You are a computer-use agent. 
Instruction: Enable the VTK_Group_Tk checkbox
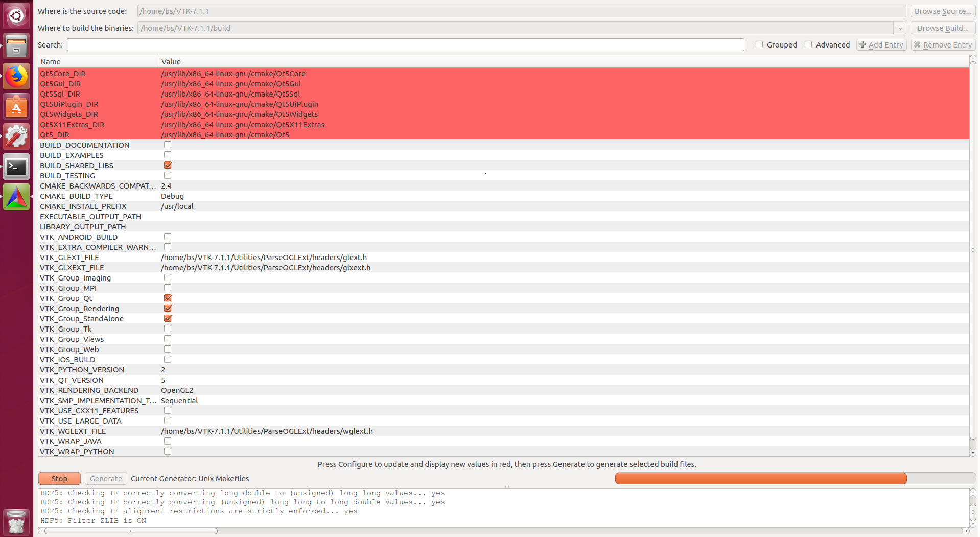click(x=168, y=329)
